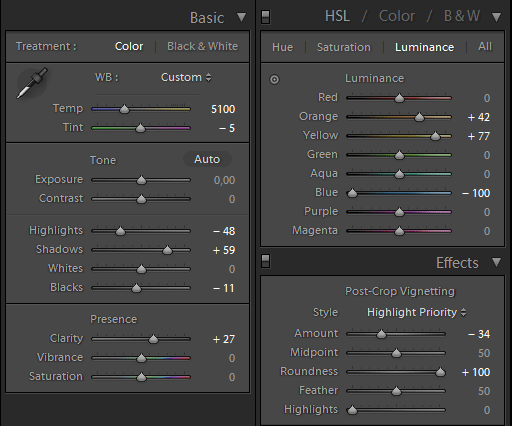
Task: Click the Tint value – 5
Action: [227, 128]
